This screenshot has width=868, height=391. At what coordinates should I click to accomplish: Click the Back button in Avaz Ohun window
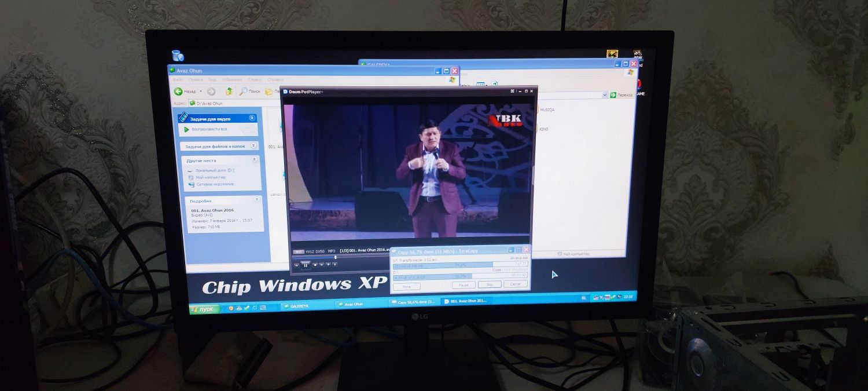[x=185, y=92]
